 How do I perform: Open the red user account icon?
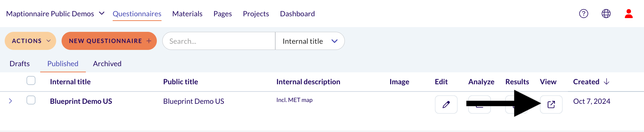(629, 14)
